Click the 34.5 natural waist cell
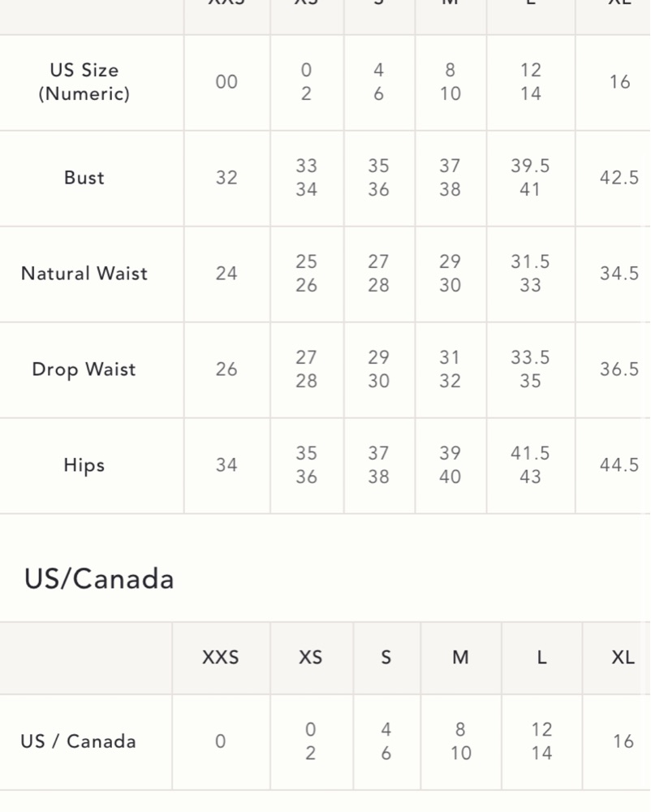651x812 pixels. pyautogui.click(x=619, y=274)
